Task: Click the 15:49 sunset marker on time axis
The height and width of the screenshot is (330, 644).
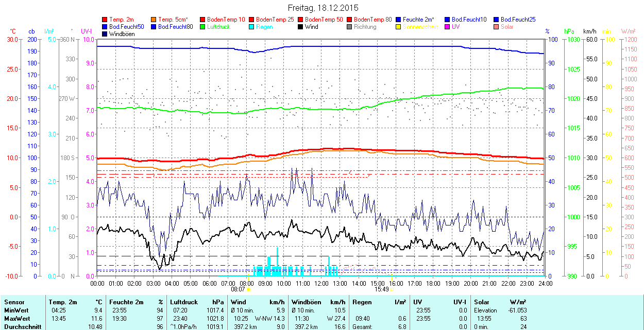Action: 383,289
